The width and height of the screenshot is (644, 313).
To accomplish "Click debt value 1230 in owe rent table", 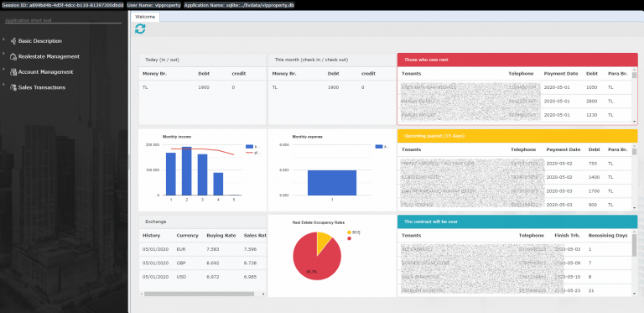I will (x=591, y=115).
